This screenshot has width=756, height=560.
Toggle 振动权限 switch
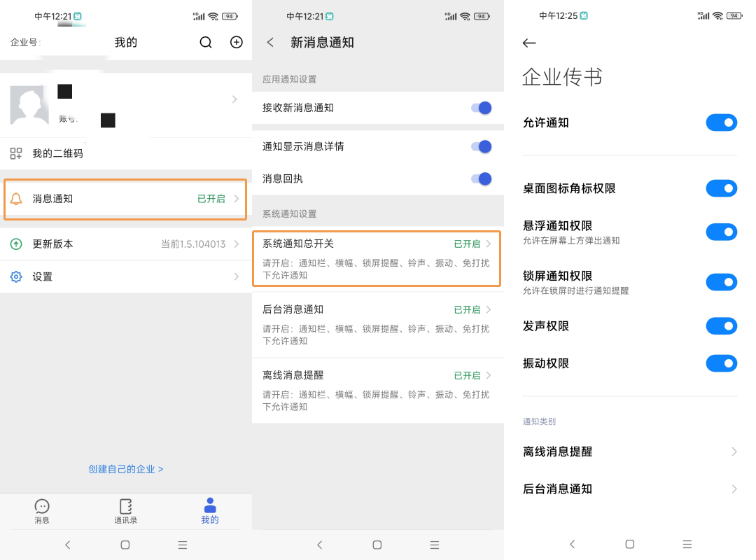pyautogui.click(x=721, y=363)
